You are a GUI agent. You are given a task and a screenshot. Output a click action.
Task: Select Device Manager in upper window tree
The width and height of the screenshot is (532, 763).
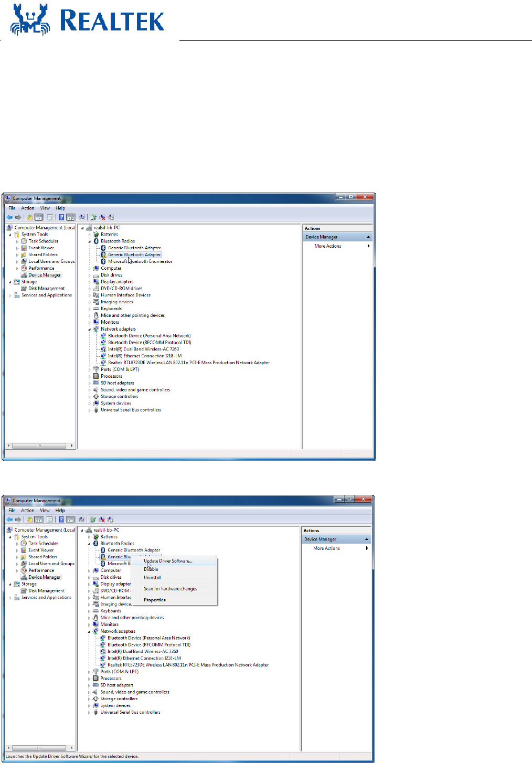pyautogui.click(x=45, y=275)
